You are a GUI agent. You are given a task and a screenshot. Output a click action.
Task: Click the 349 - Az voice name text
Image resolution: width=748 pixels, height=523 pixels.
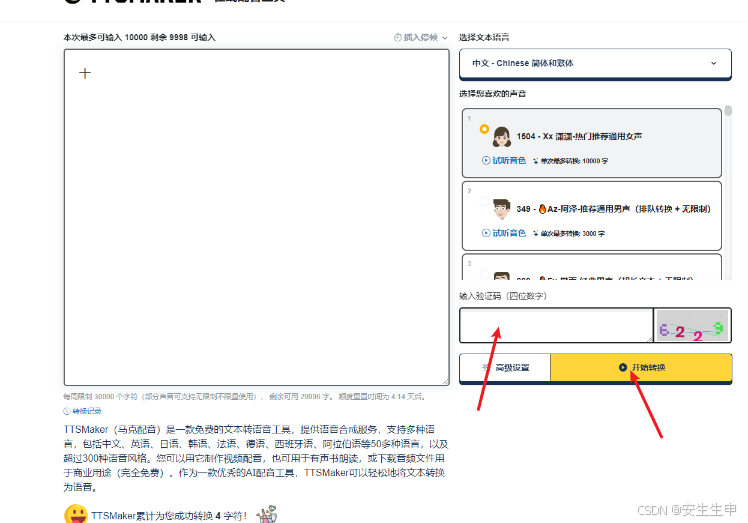pyautogui.click(x=613, y=209)
